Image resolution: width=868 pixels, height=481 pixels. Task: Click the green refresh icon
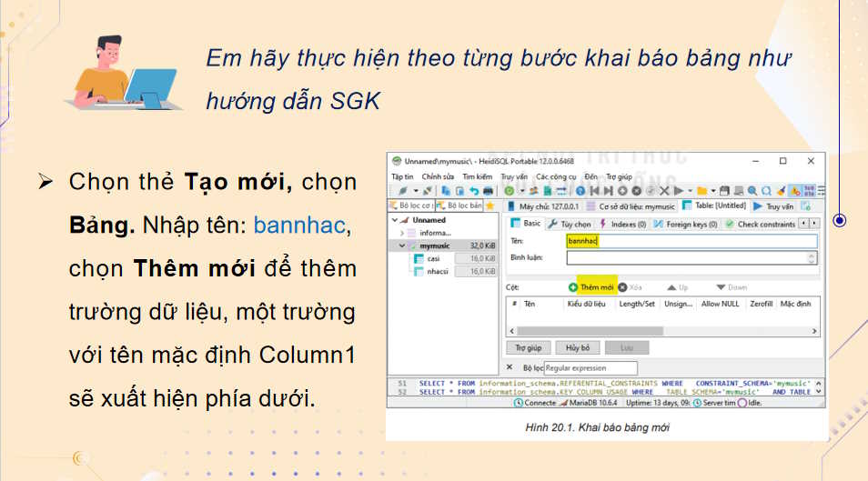pos(510,191)
